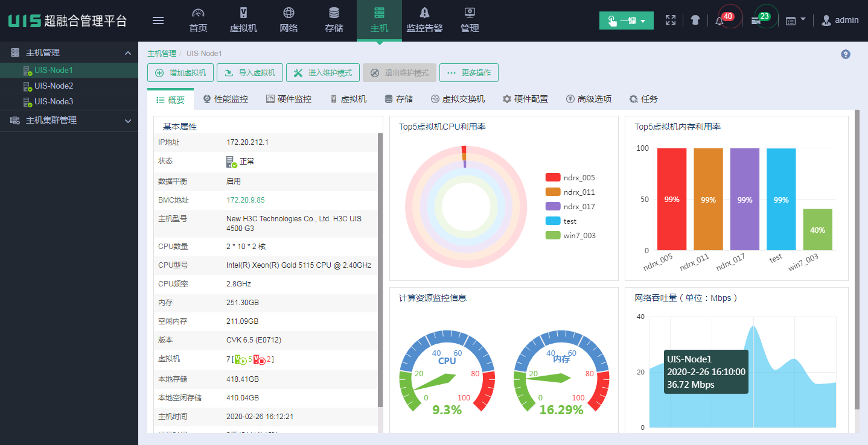The height and width of the screenshot is (445, 868).
Task: Toggle test legend in CPU chart
Action: (561, 221)
